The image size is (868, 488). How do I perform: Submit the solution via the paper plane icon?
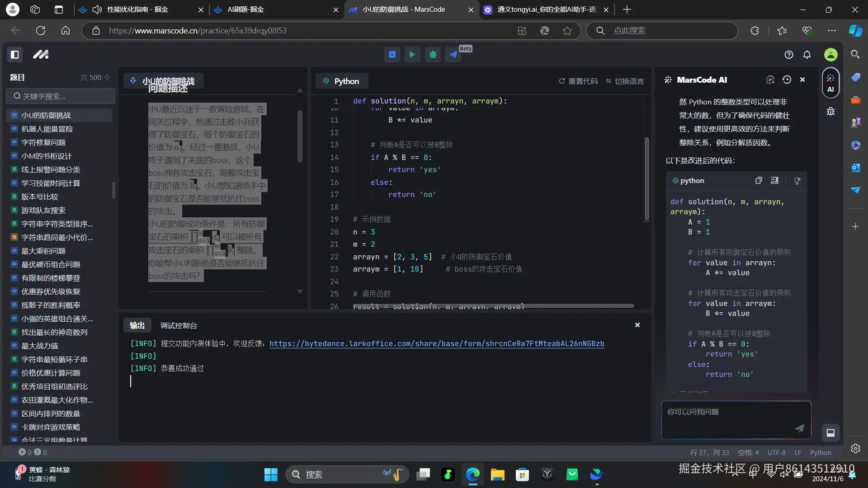click(x=453, y=54)
